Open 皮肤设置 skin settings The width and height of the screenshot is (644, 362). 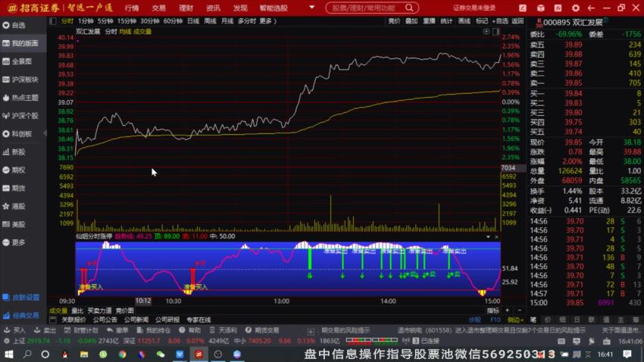coord(21,297)
